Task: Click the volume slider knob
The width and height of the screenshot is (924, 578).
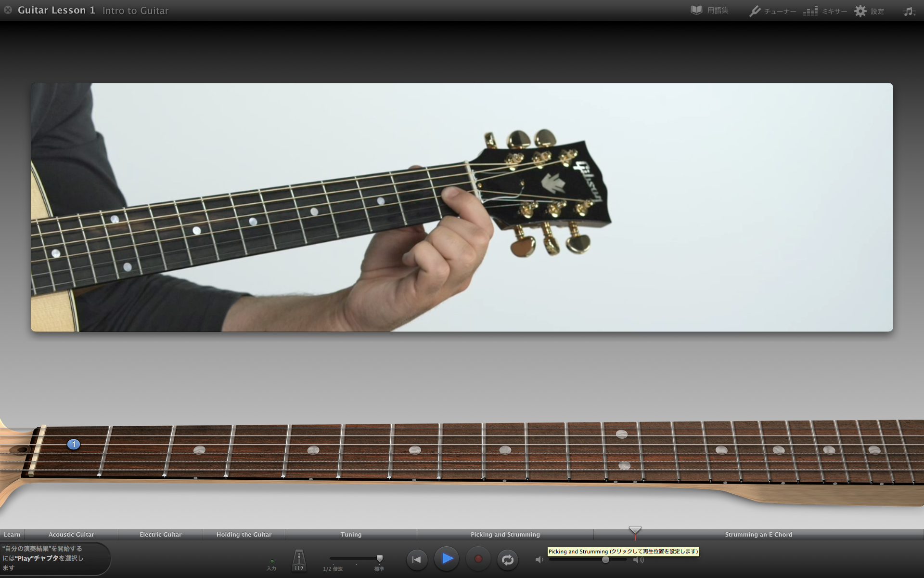Action: pyautogui.click(x=605, y=560)
